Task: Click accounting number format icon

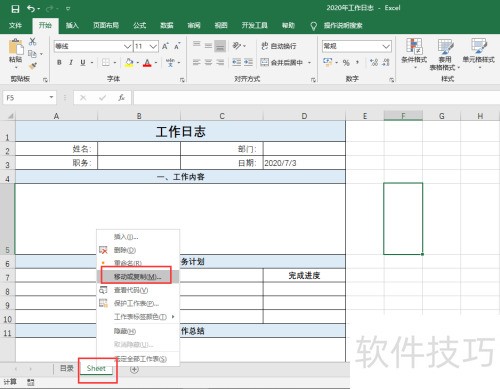Action: tap(328, 62)
